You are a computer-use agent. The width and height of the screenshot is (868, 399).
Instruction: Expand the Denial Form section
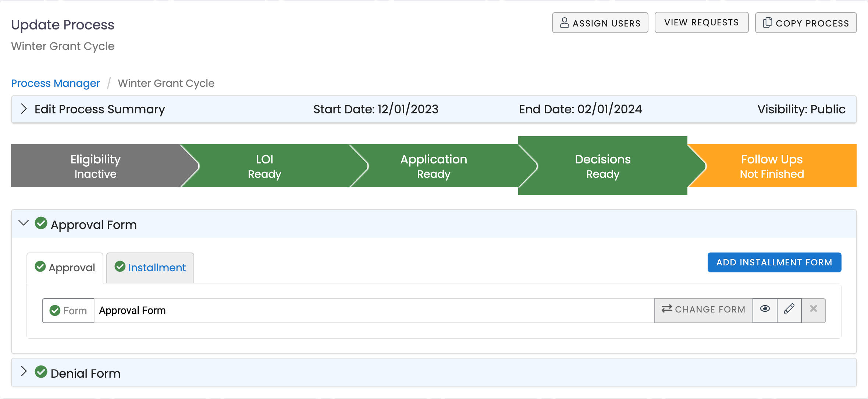[24, 372]
